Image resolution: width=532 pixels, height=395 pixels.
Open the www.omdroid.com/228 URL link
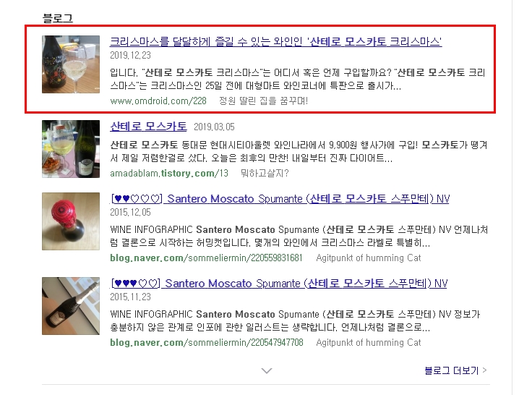(158, 101)
